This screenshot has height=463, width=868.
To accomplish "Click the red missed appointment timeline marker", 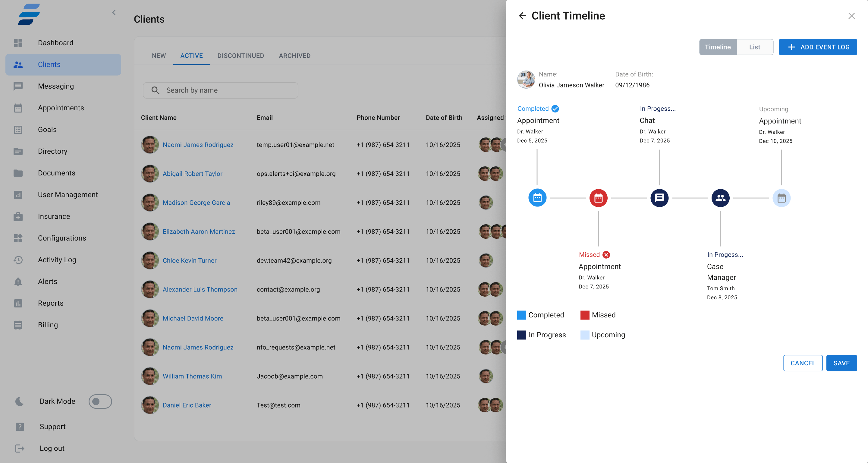I will pos(598,198).
